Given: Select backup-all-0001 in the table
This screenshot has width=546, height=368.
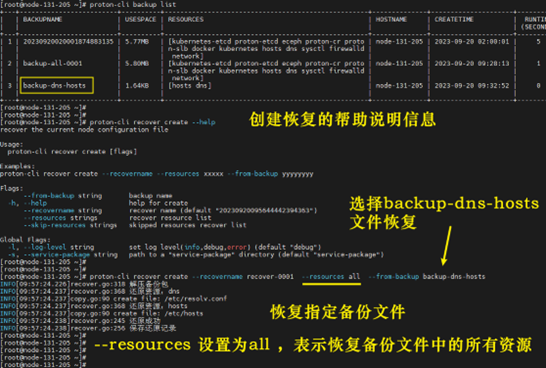Looking at the screenshot, I should [x=52, y=63].
